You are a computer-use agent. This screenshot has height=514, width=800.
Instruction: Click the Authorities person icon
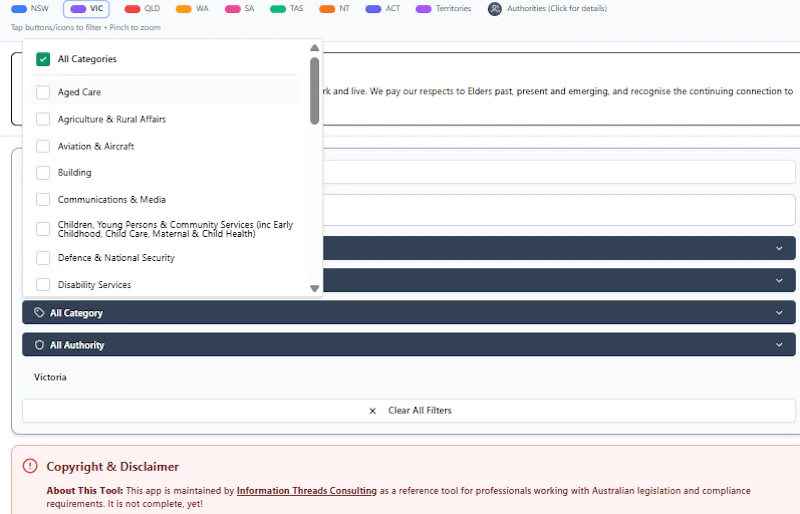click(x=494, y=9)
